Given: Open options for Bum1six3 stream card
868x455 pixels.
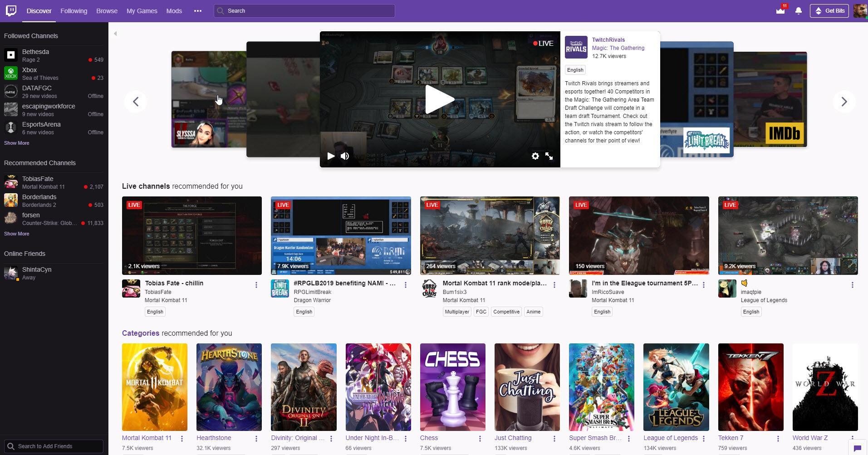Looking at the screenshot, I should 554,285.
